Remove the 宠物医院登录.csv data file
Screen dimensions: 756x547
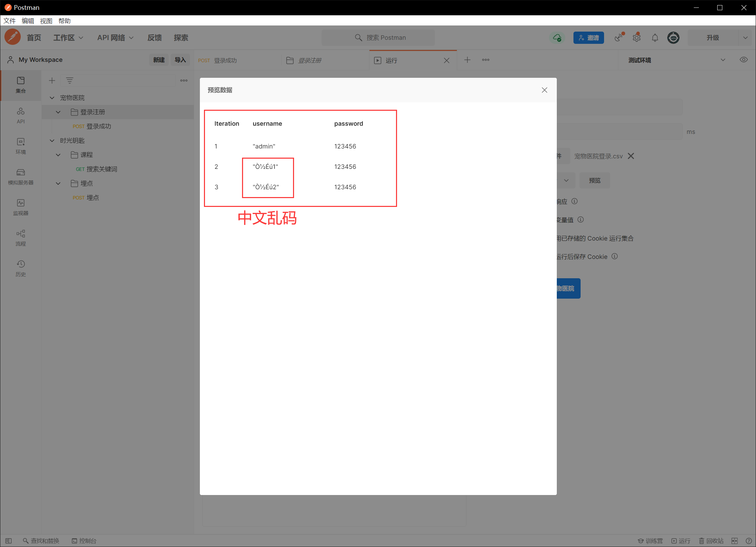[631, 156]
